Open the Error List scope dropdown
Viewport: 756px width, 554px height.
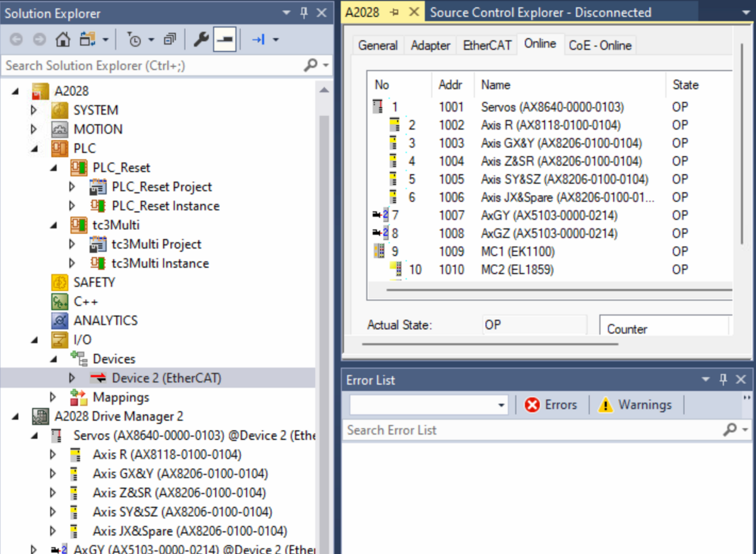501,405
